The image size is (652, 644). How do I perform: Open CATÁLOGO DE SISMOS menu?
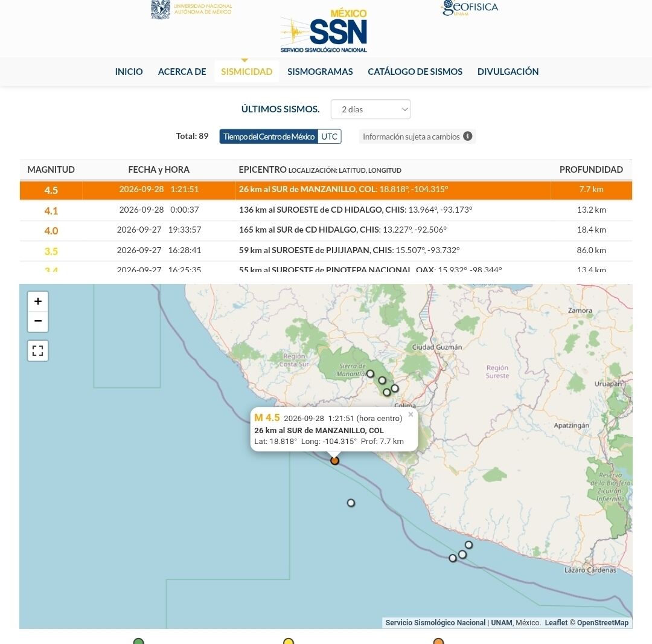point(415,71)
